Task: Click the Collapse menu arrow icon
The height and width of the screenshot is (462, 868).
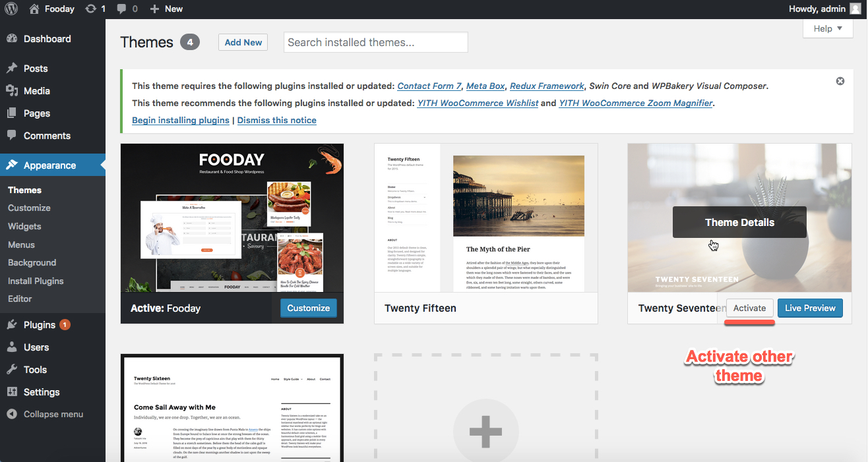Action: [12, 414]
